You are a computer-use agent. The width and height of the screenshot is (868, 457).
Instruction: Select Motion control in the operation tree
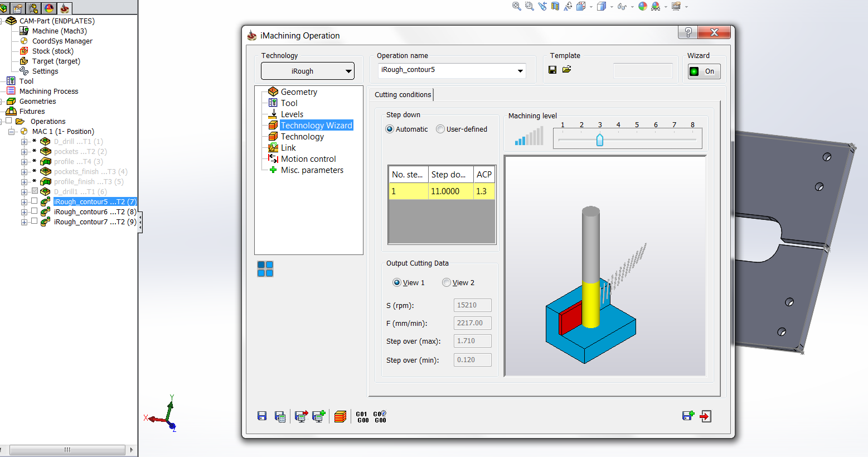point(308,159)
